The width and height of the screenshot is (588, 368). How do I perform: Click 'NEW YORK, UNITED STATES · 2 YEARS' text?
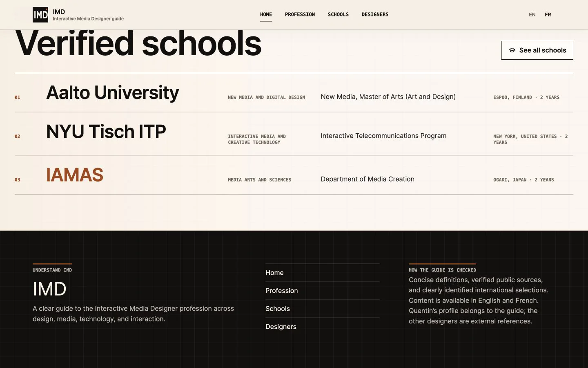click(x=530, y=139)
